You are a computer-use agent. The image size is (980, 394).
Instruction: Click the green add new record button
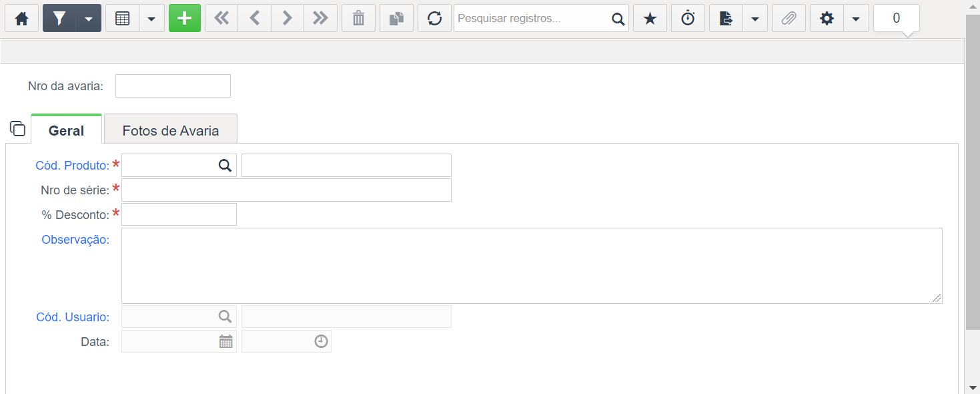[x=185, y=19]
